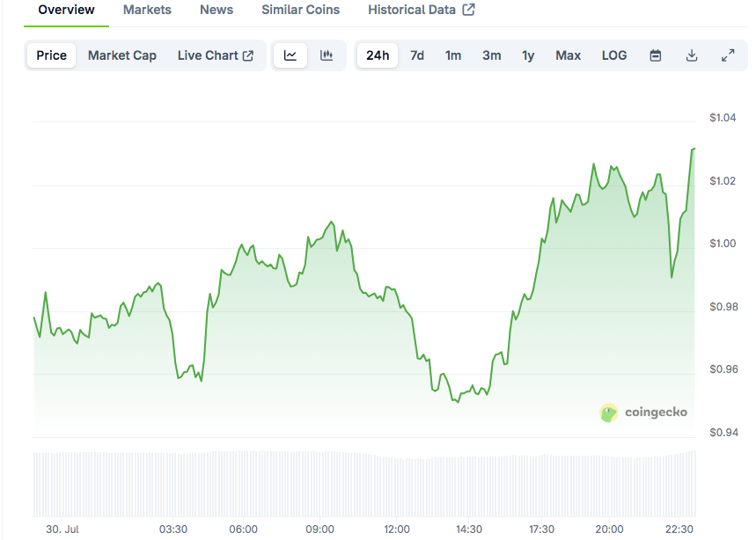Set chart range to 24h
This screenshot has width=756, height=540.
pyautogui.click(x=378, y=55)
